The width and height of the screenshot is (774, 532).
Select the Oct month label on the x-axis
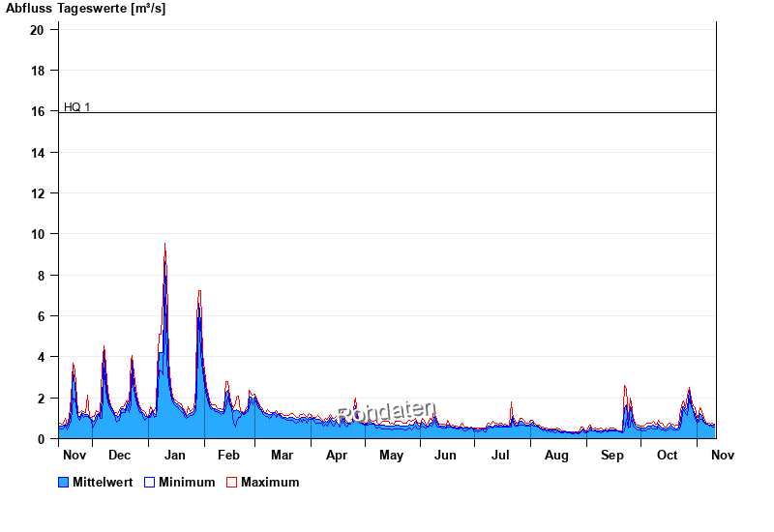point(668,455)
